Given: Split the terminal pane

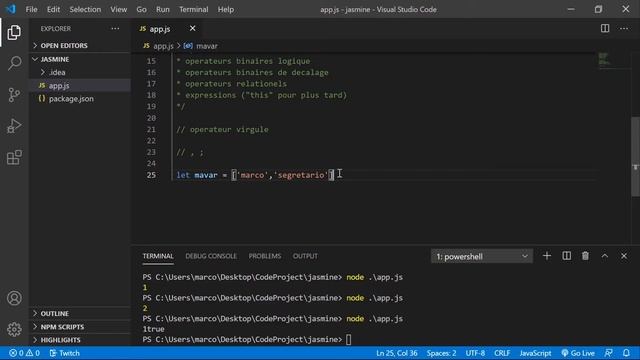Looking at the screenshot, I should point(567,256).
